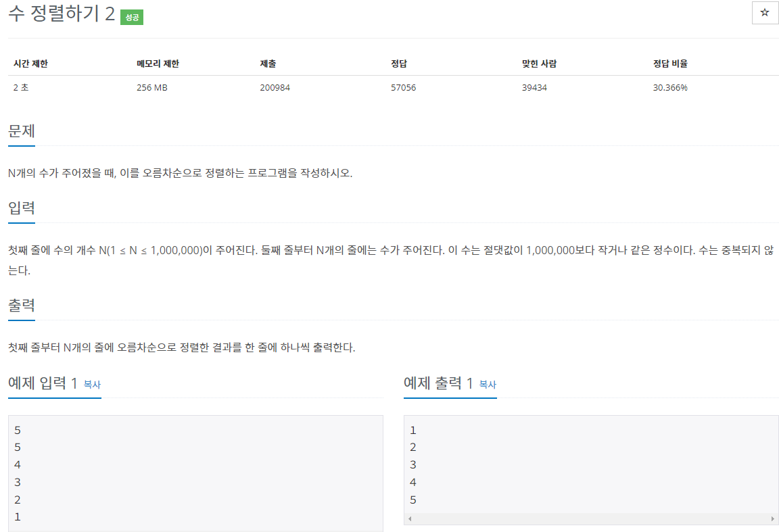Click the 정답 column header

pyautogui.click(x=399, y=64)
